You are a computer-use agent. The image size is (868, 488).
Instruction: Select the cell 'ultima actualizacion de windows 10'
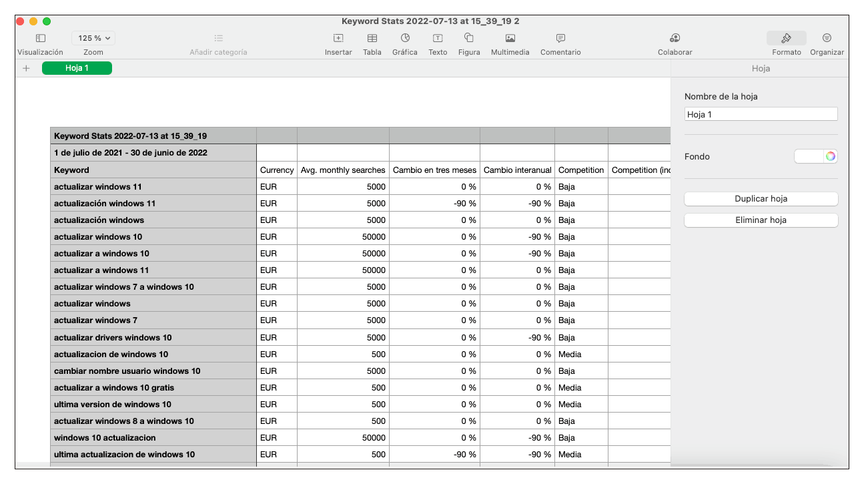[153, 455]
